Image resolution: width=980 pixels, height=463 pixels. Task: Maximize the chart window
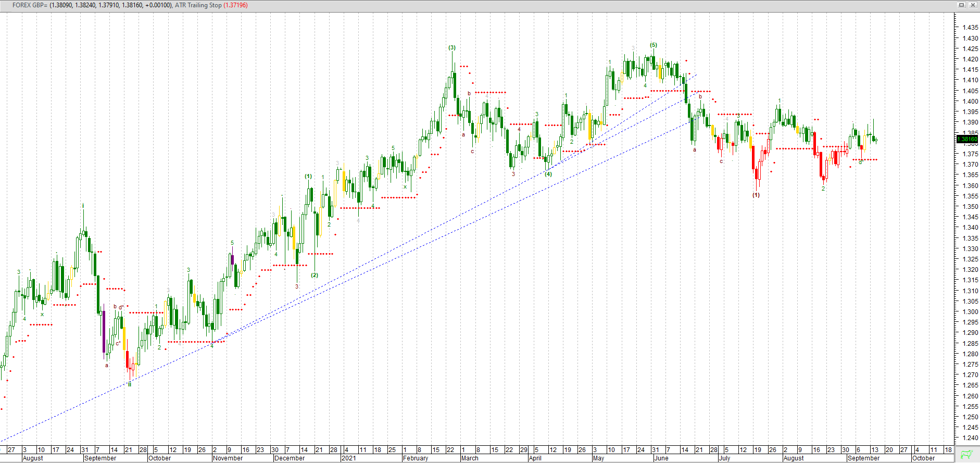click(961, 5)
